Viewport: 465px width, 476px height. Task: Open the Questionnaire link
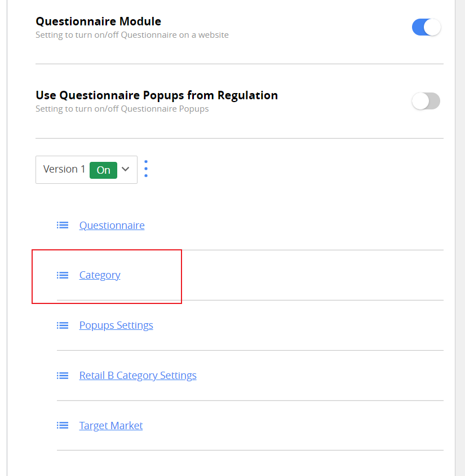[112, 224]
